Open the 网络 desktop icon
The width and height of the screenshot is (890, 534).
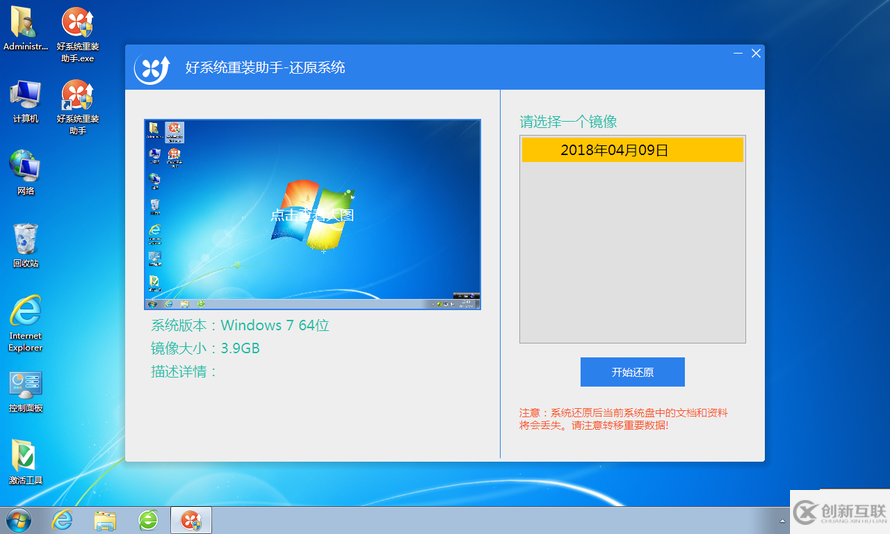[x=25, y=173]
